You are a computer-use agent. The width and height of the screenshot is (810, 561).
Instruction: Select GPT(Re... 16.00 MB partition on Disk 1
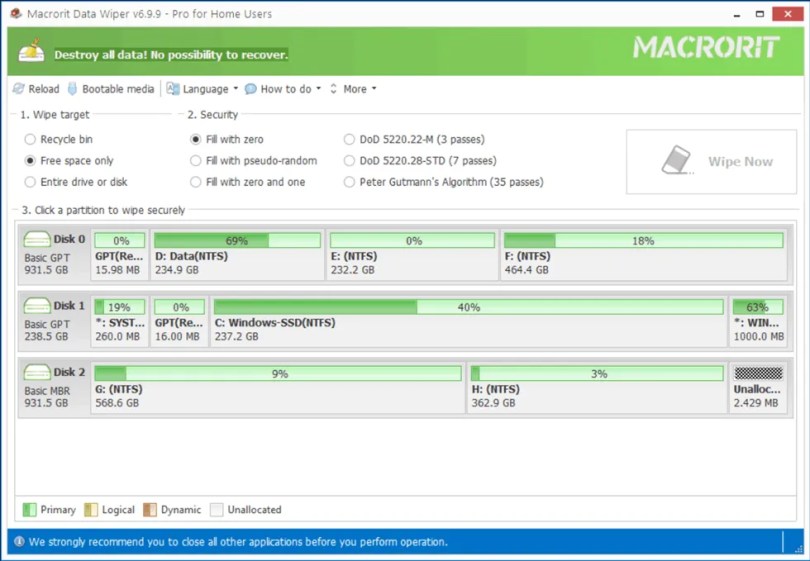point(180,321)
